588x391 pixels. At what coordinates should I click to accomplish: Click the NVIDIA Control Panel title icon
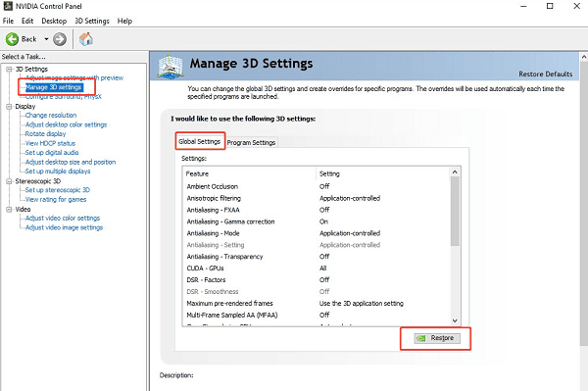(8, 6)
